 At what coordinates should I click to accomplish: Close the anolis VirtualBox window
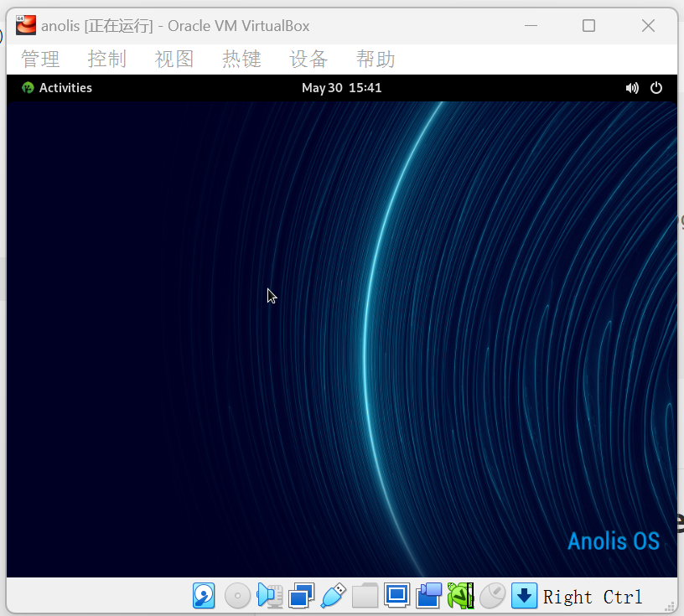point(648,26)
